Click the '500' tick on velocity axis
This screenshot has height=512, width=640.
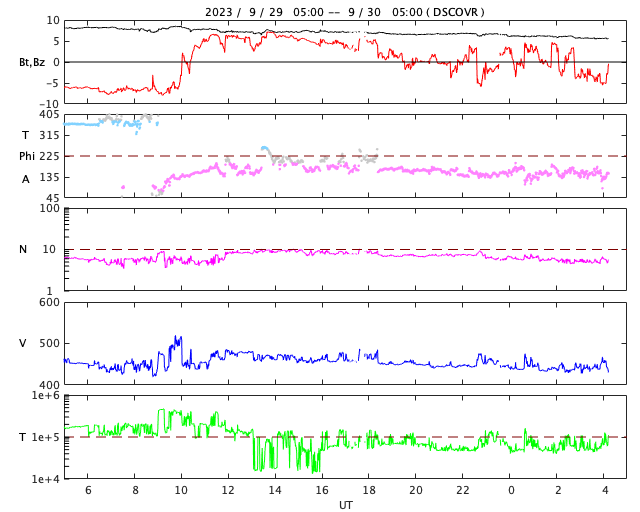(x=49, y=343)
